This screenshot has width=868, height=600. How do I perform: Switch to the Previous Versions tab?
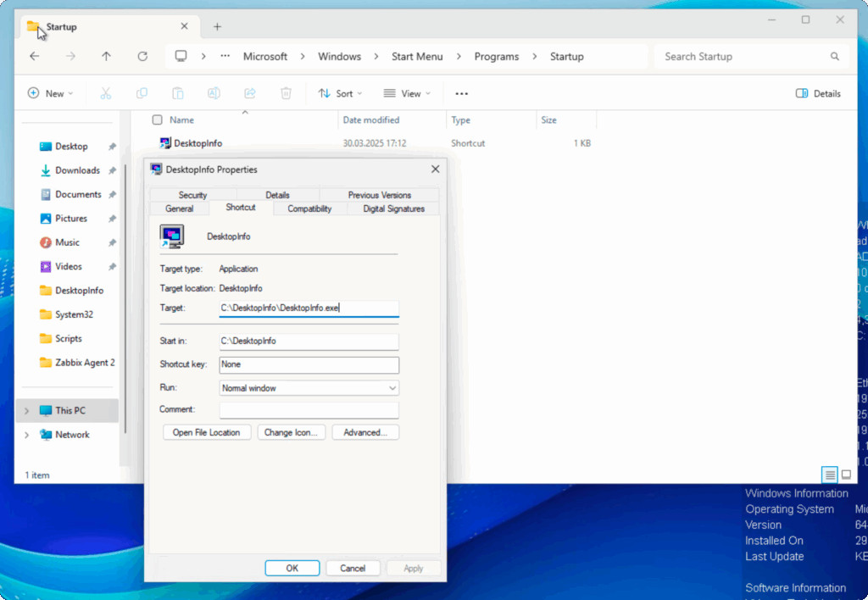(x=379, y=195)
